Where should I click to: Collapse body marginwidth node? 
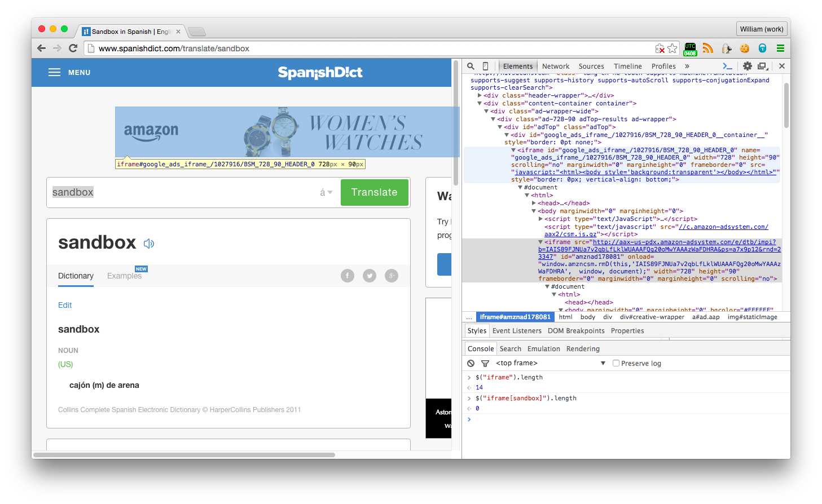pos(534,211)
